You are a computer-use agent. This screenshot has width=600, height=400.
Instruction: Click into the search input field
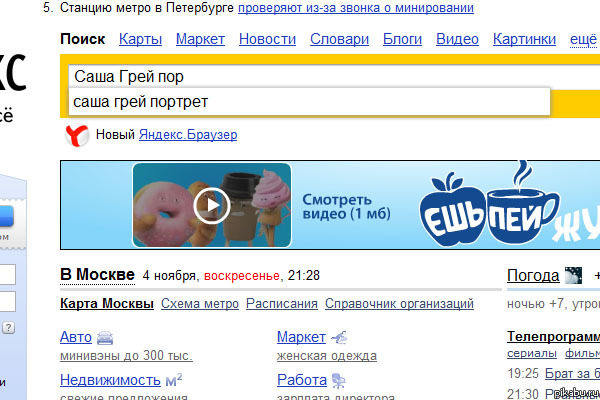tap(333, 77)
